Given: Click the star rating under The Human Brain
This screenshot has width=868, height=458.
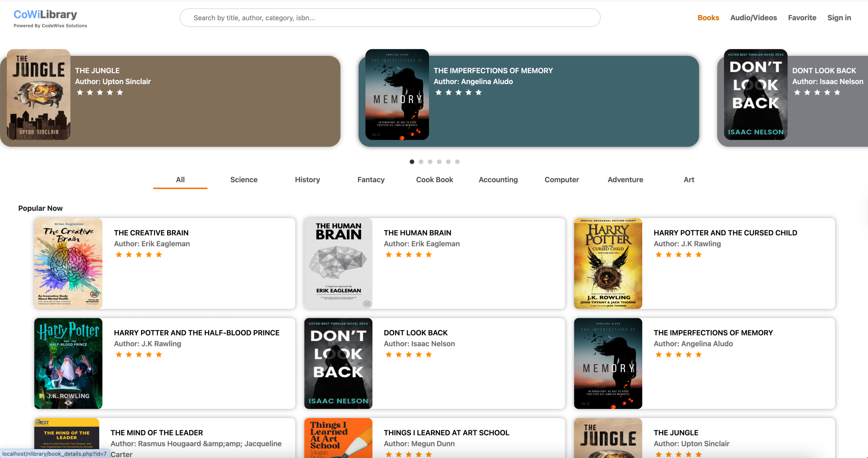Looking at the screenshot, I should click(409, 255).
